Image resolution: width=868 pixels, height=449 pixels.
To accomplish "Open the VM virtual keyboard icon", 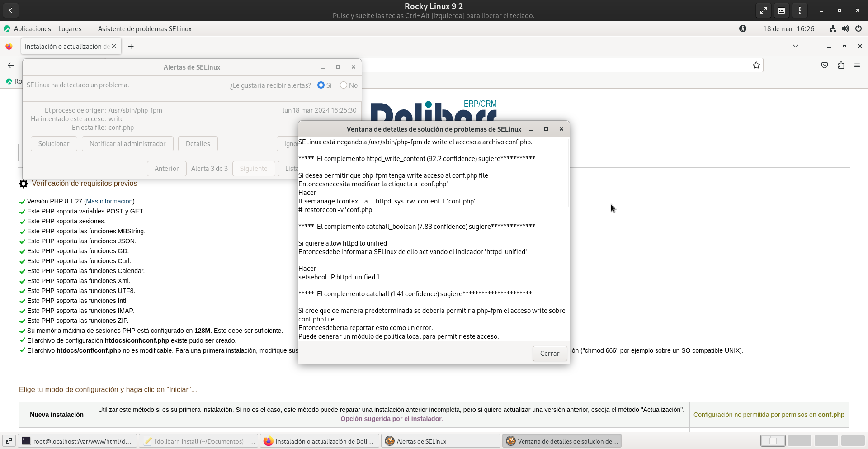I will pyautogui.click(x=782, y=10).
